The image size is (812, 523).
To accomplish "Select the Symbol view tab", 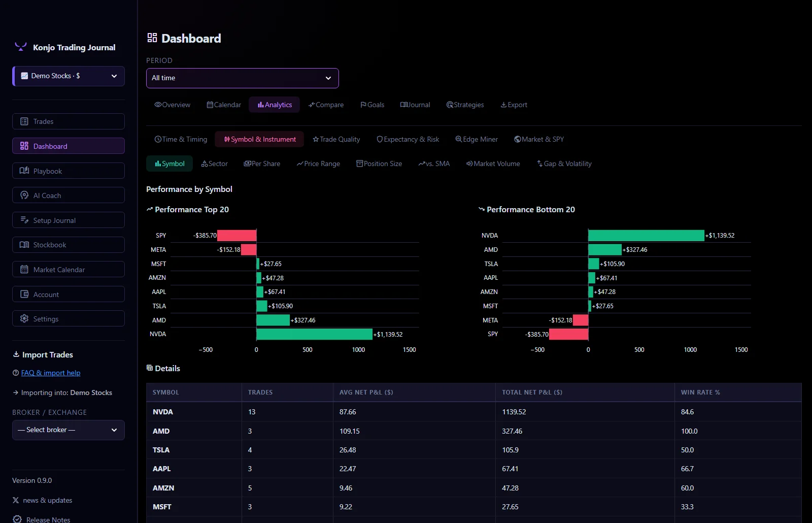I will pos(170,164).
